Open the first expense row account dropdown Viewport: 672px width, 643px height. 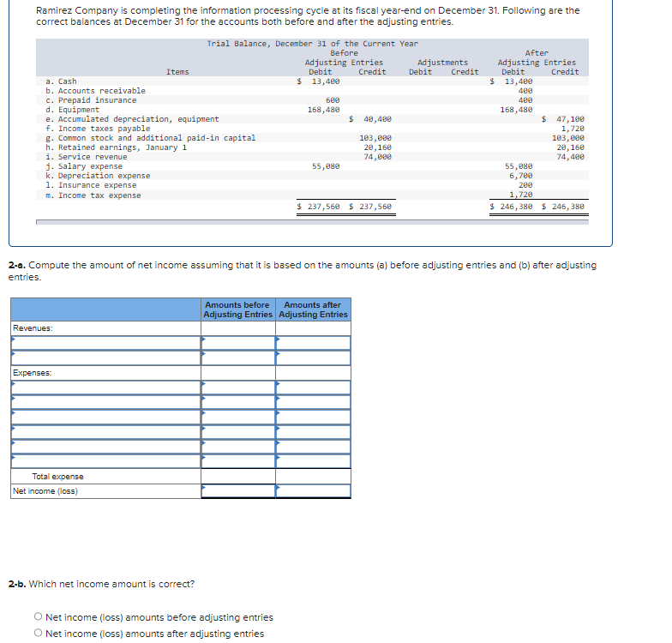pyautogui.click(x=106, y=388)
